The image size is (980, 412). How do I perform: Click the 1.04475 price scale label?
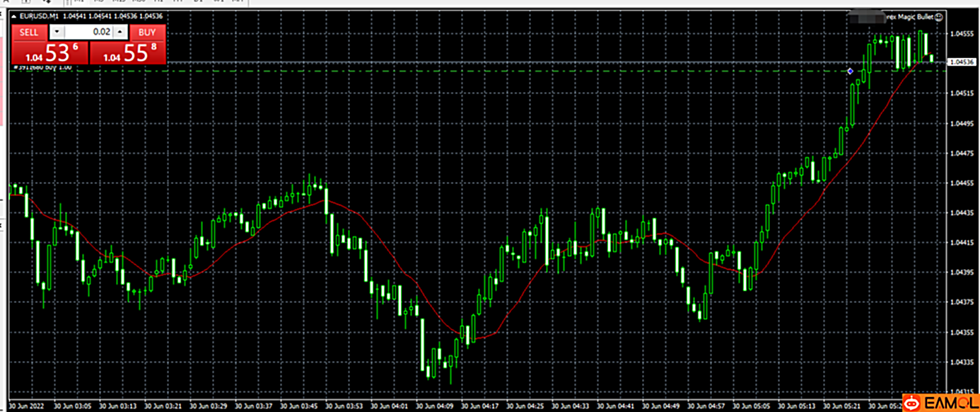pyautogui.click(x=962, y=153)
